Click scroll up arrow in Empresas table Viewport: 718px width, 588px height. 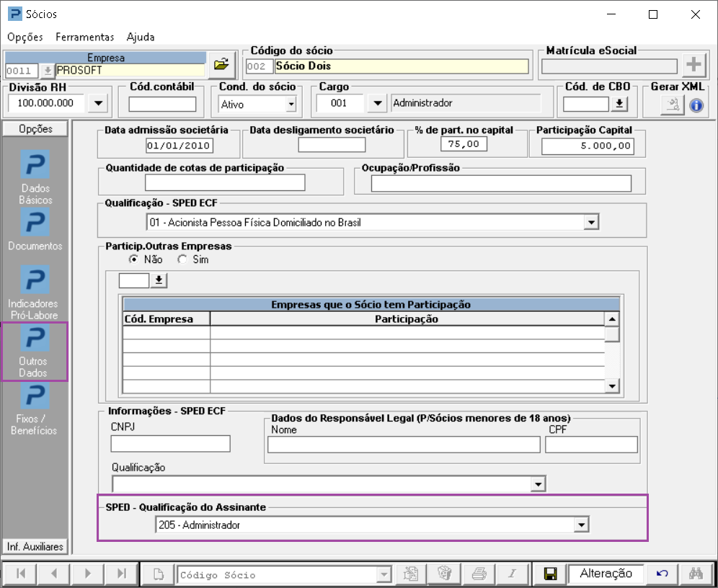612,319
